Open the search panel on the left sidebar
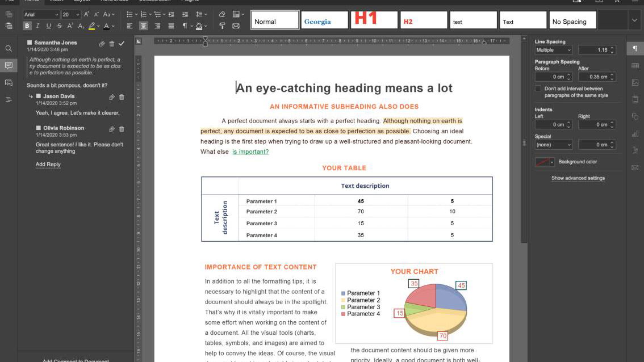Screen dimensions: 644x362 [x=8, y=48]
